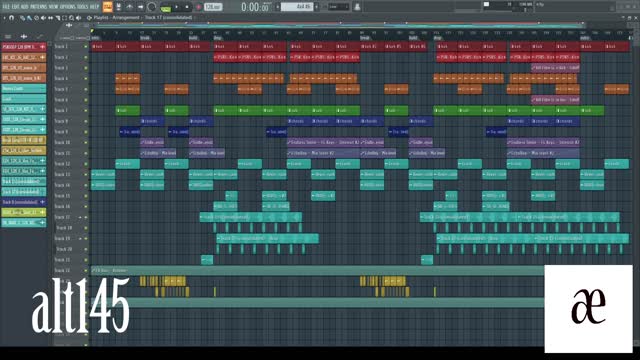Open the OPTIONS menu
Image resolution: width=640 pixels, height=360 pixels.
(x=68, y=7)
